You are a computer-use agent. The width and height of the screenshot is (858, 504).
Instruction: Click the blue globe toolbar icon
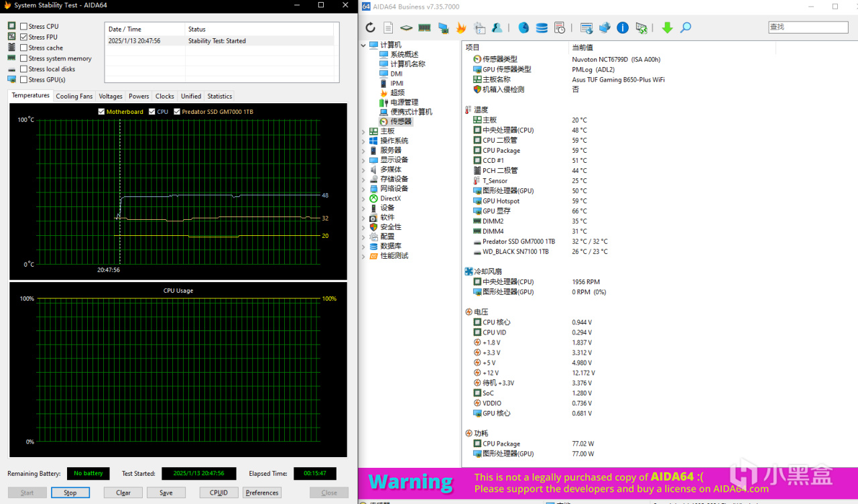524,27
